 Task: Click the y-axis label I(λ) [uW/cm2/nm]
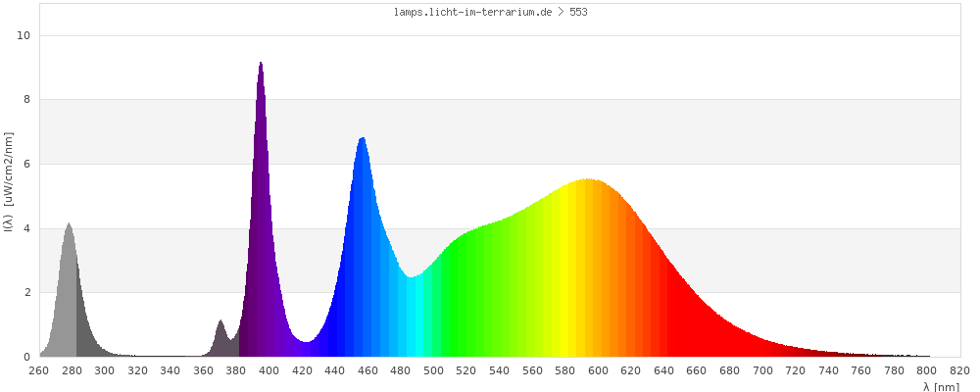tap(9, 181)
